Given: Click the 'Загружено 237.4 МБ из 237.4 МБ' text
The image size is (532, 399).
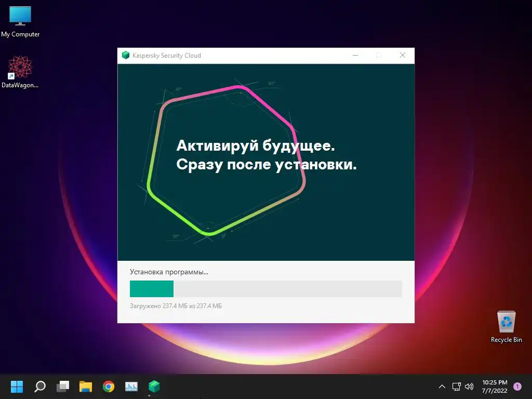Looking at the screenshot, I should (176, 305).
